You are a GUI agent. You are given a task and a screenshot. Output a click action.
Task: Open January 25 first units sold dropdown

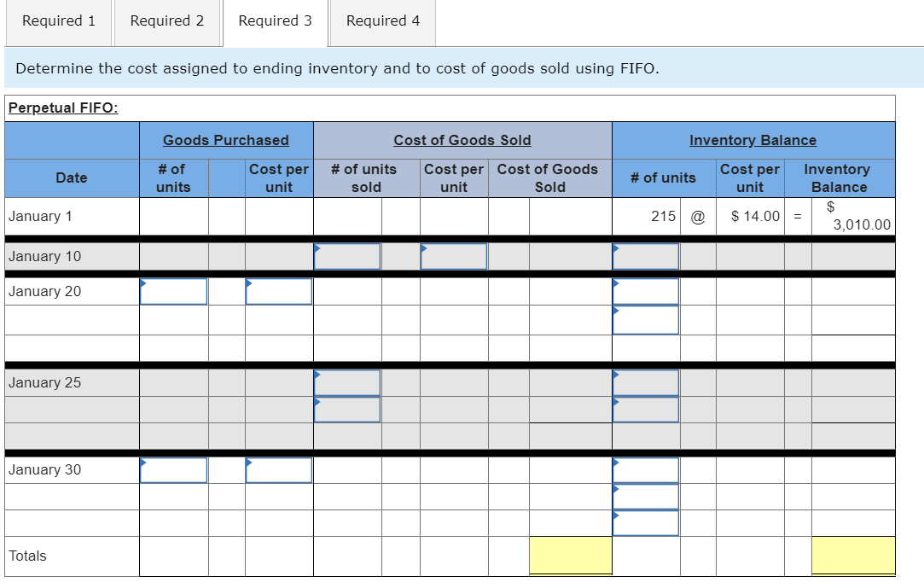coord(347,383)
